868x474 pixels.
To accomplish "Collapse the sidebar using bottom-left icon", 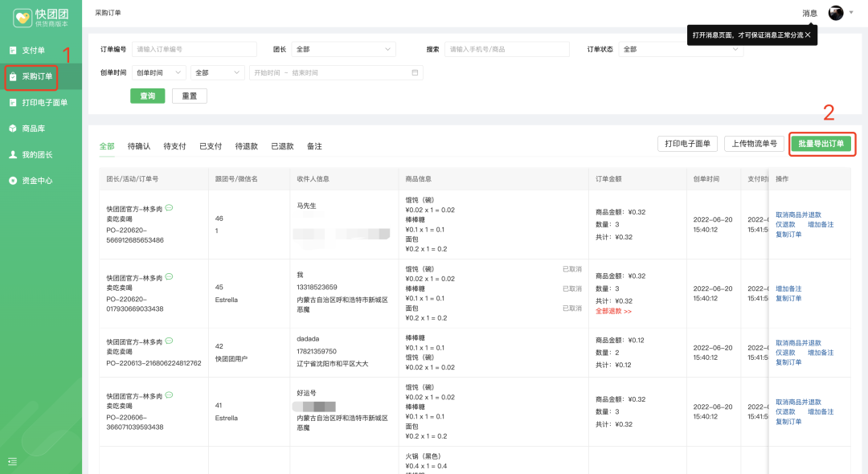I will point(12,461).
